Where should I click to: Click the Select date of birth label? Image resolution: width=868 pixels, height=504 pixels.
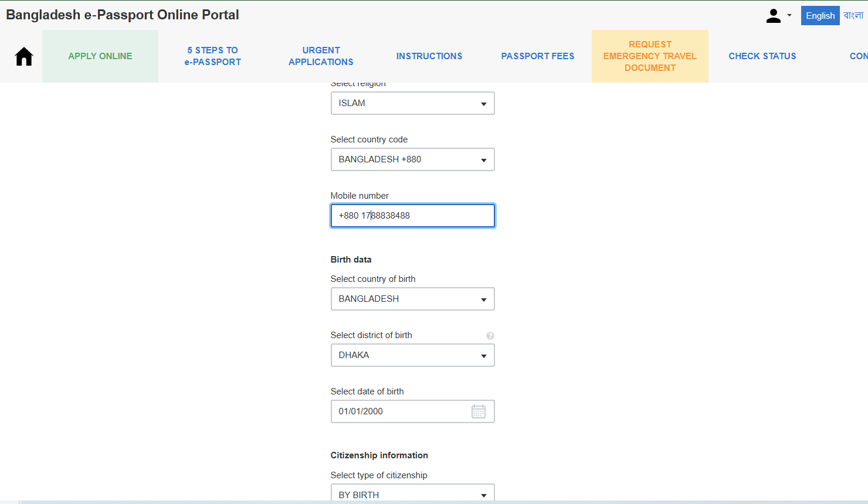click(x=367, y=391)
